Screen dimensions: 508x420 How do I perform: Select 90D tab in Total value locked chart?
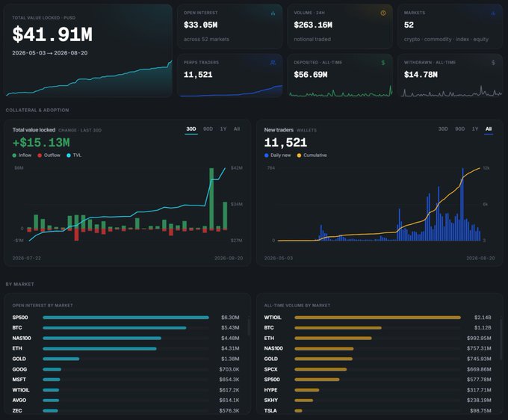pos(208,129)
